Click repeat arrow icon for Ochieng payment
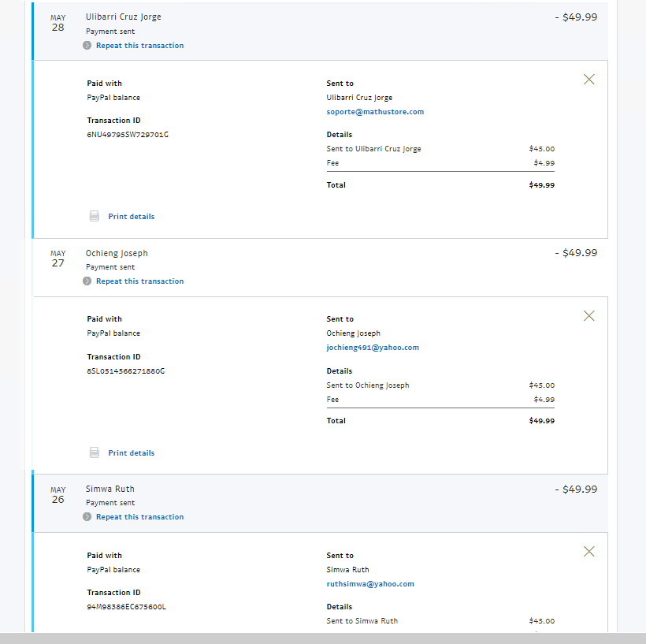Image resolution: width=646 pixels, height=644 pixels. pyautogui.click(x=87, y=281)
